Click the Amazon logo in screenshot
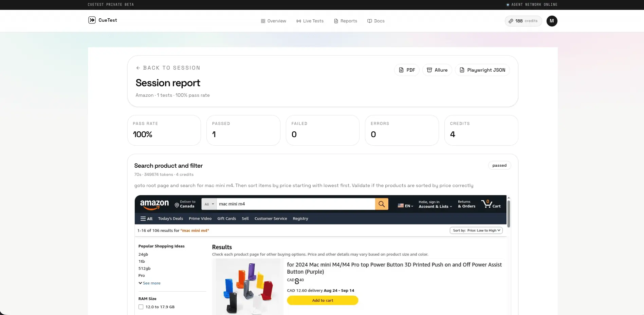Screen dimensions: 644x315 154,204
